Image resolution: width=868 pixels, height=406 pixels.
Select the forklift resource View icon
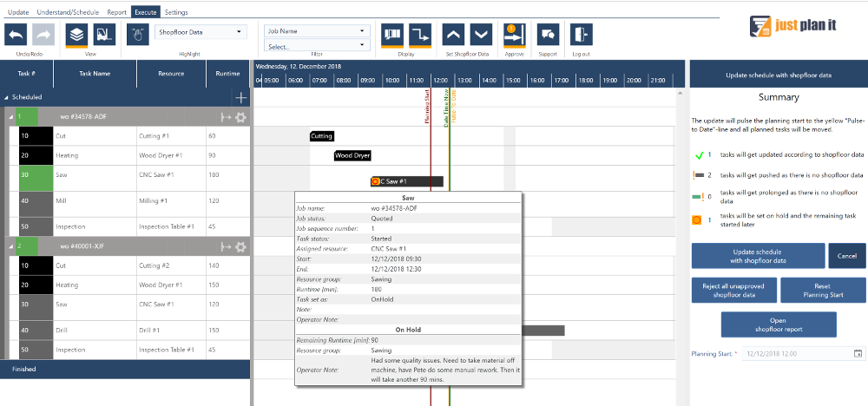(104, 35)
